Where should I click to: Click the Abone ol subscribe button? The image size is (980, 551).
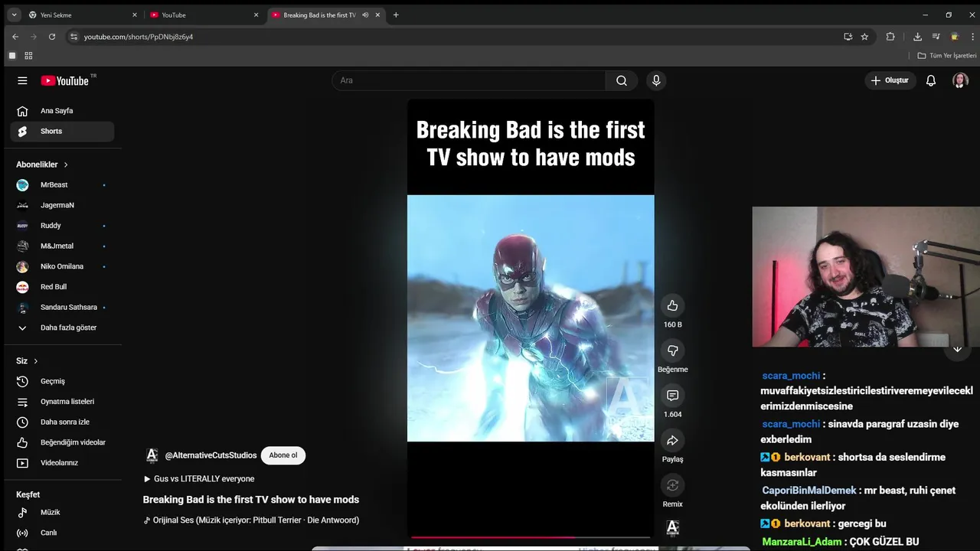[x=283, y=455]
